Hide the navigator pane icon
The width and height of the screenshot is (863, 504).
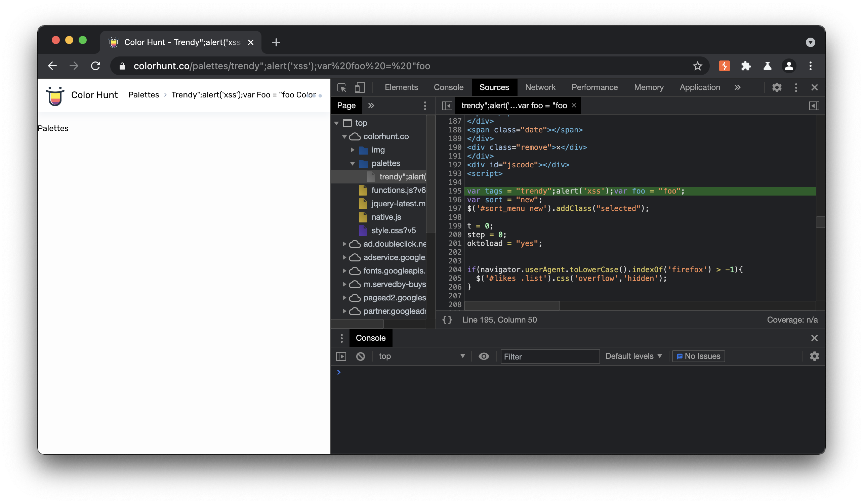pos(447,106)
